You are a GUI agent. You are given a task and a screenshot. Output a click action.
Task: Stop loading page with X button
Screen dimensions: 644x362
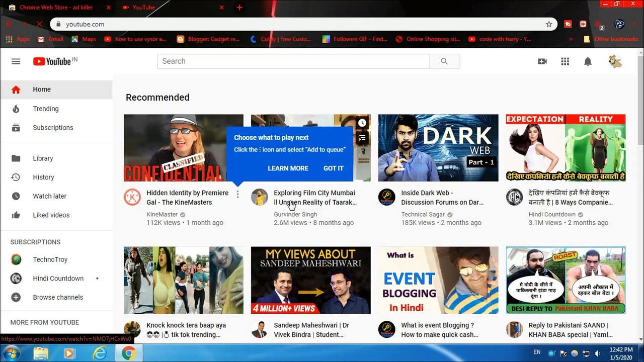click(39, 24)
